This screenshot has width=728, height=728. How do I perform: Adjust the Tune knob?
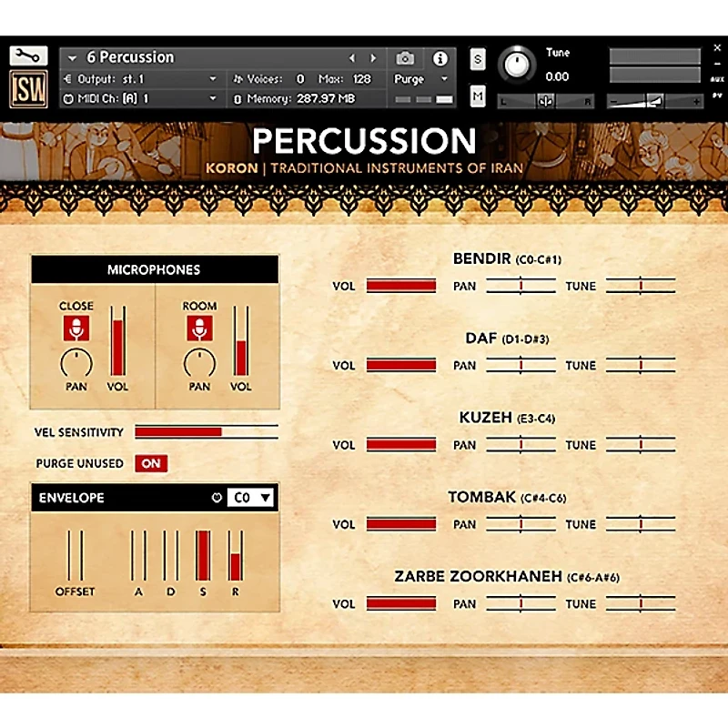(x=517, y=65)
